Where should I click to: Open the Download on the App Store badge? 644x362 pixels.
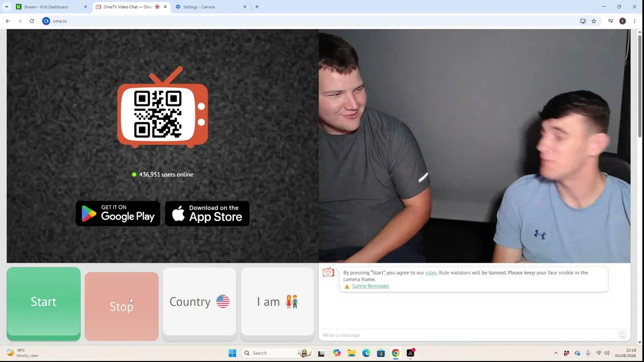pyautogui.click(x=207, y=214)
